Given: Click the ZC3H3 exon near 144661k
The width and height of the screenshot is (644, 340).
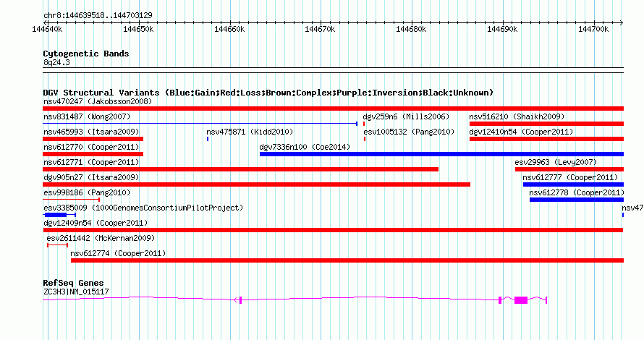Looking at the screenshot, I should [x=240, y=300].
